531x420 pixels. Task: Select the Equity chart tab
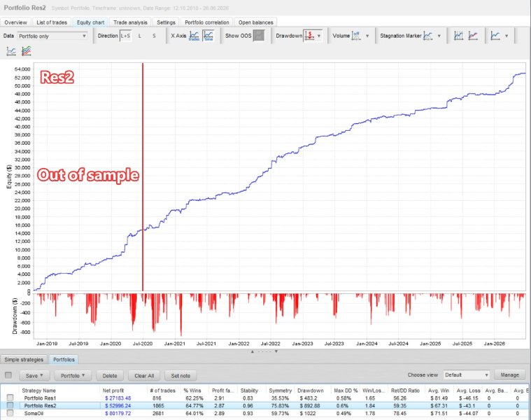point(90,22)
